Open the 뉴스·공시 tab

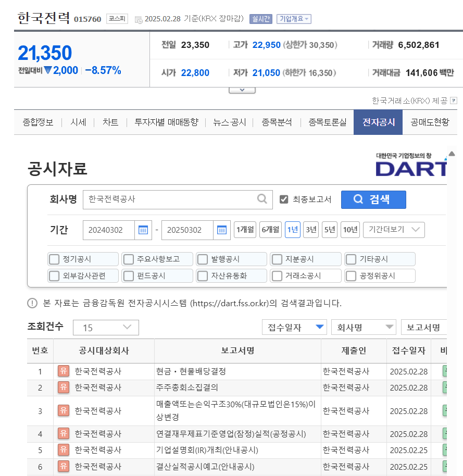(x=230, y=122)
